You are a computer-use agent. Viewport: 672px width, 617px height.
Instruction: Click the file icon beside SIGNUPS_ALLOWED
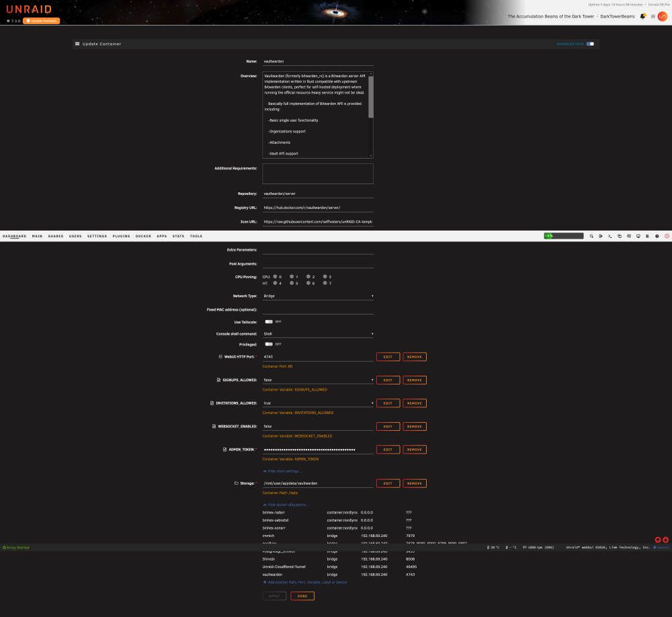coord(218,380)
